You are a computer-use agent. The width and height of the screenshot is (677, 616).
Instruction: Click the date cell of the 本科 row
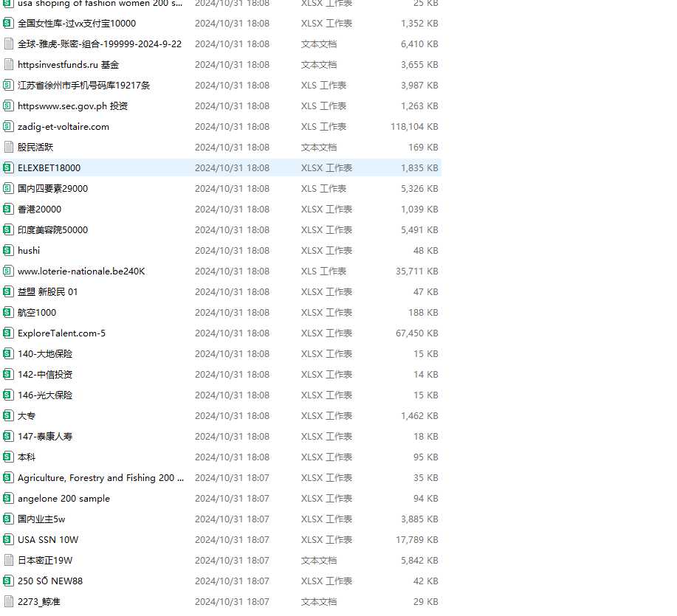233,457
